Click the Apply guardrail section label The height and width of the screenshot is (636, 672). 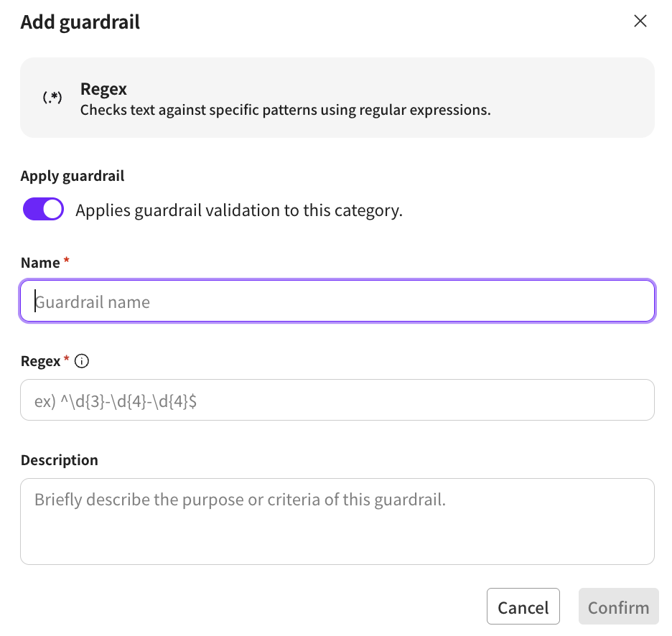[73, 176]
